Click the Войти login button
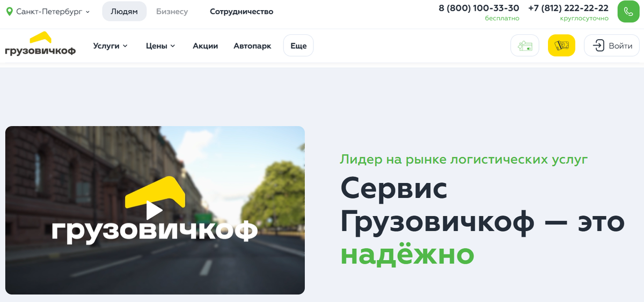This screenshot has width=644, height=302. [x=612, y=46]
